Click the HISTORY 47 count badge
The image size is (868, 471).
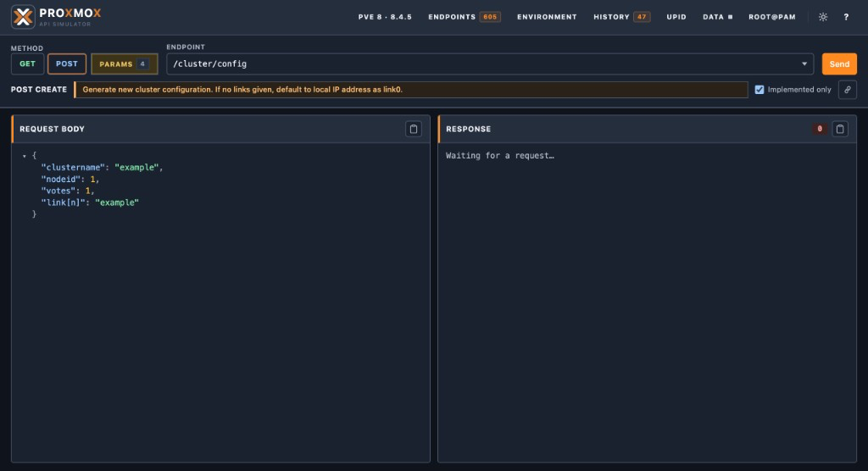click(x=642, y=17)
